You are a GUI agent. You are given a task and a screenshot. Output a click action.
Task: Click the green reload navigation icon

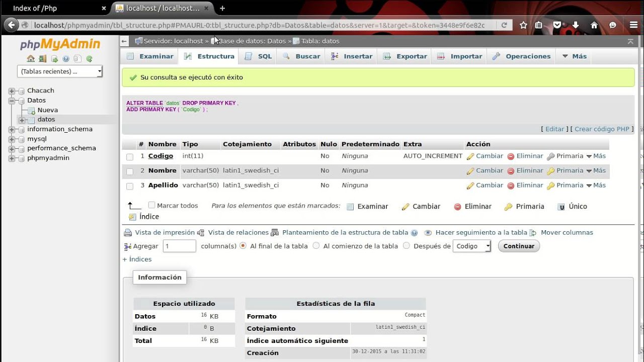pyautogui.click(x=89, y=59)
